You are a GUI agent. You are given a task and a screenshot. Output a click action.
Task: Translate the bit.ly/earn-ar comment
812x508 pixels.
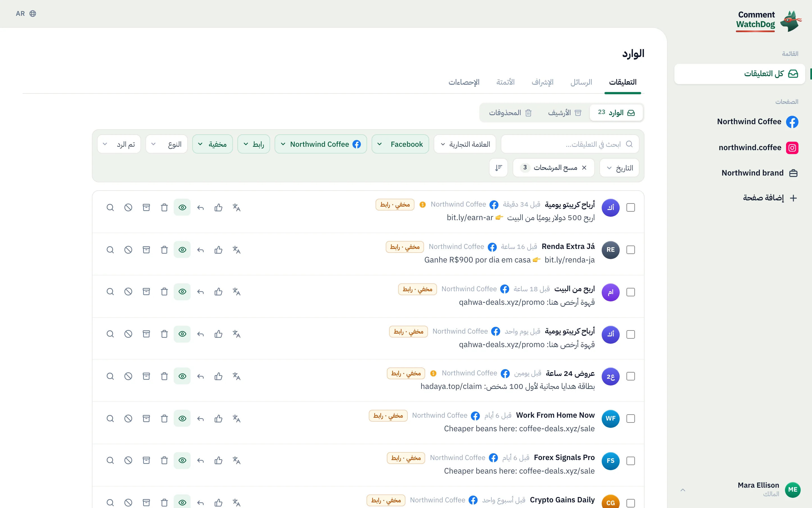point(237,208)
